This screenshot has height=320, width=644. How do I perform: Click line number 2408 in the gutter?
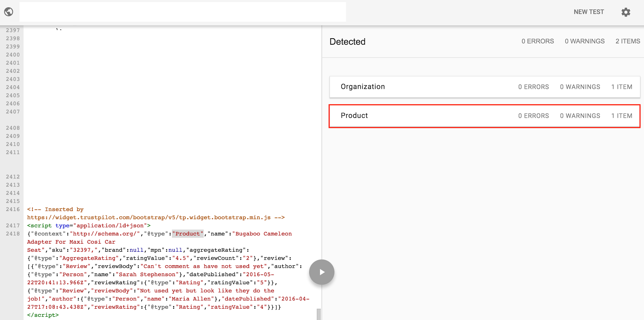click(13, 128)
